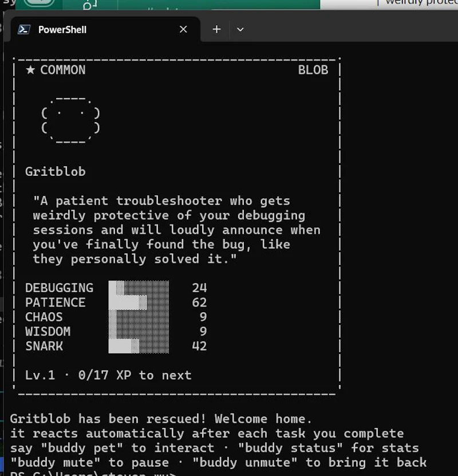Click the quote line 'they personally solved it.'
The height and width of the screenshot is (476, 458).
pos(135,259)
